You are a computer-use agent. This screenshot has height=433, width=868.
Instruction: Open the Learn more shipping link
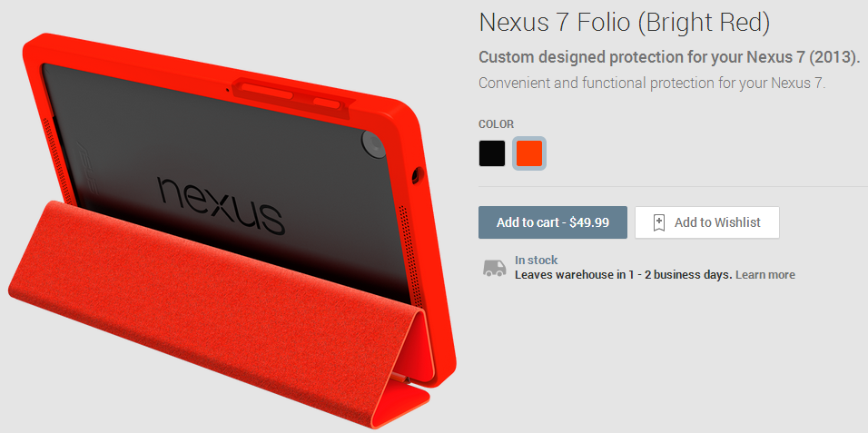click(765, 275)
